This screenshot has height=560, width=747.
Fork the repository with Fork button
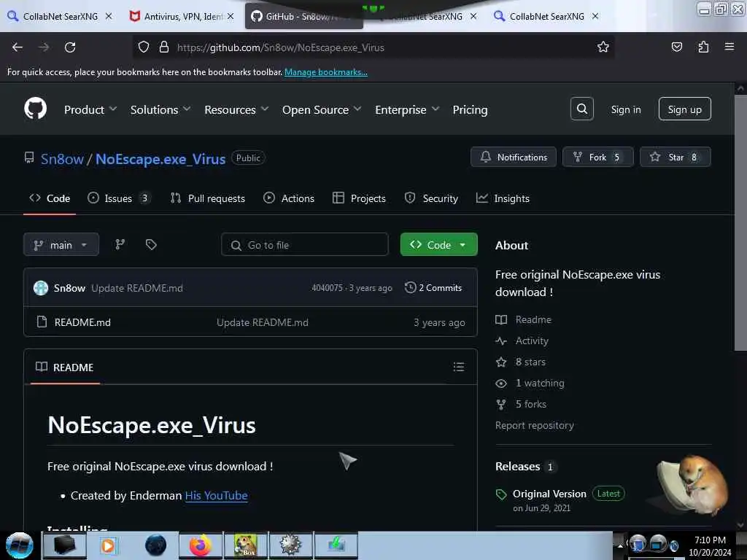[x=597, y=157]
